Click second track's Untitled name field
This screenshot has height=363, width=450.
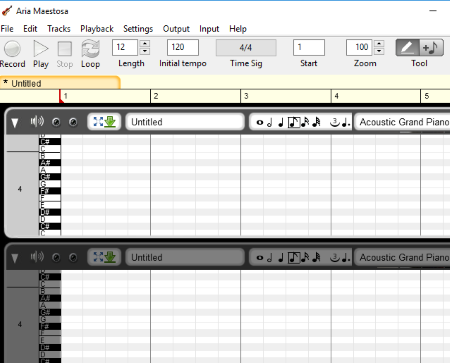[x=185, y=257]
